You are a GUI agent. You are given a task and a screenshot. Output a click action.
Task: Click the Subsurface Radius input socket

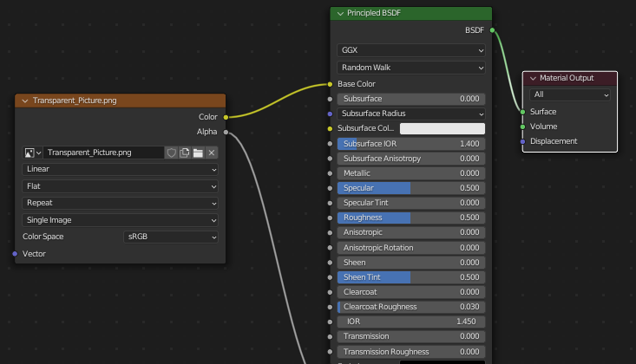330,114
